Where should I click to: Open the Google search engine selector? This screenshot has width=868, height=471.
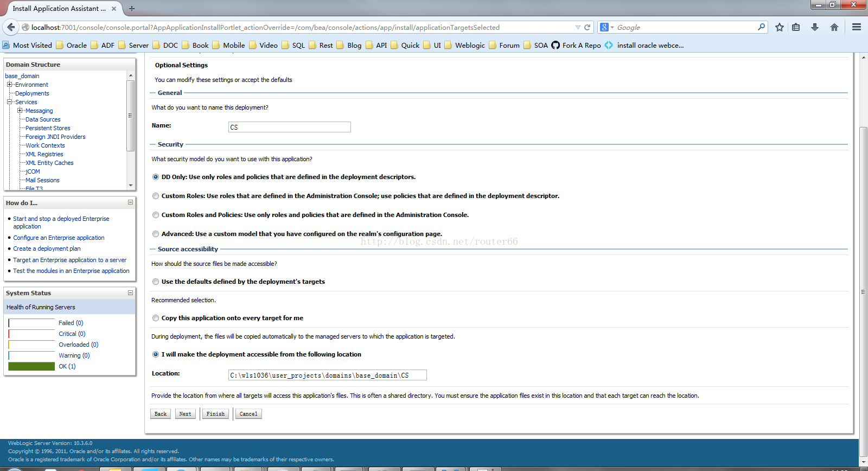pyautogui.click(x=607, y=27)
